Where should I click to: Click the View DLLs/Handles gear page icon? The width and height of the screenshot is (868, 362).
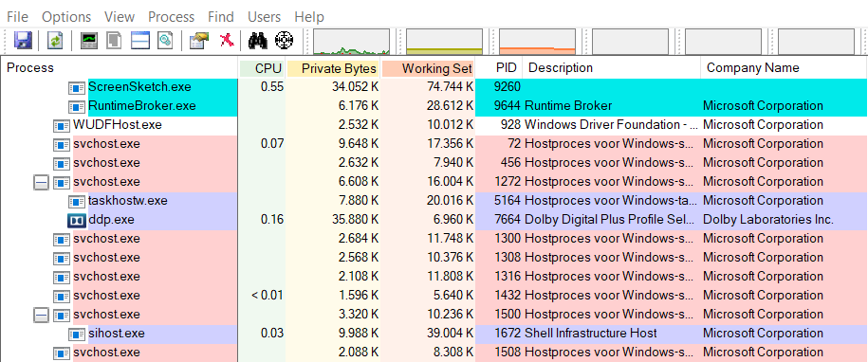point(165,41)
